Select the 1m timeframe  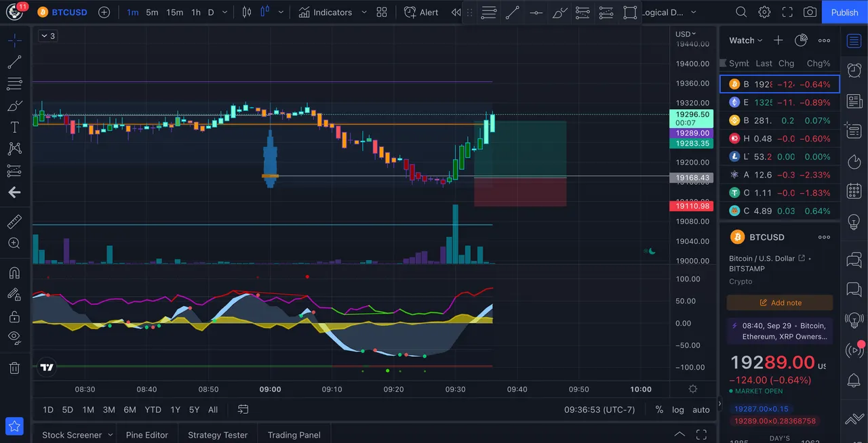[133, 12]
